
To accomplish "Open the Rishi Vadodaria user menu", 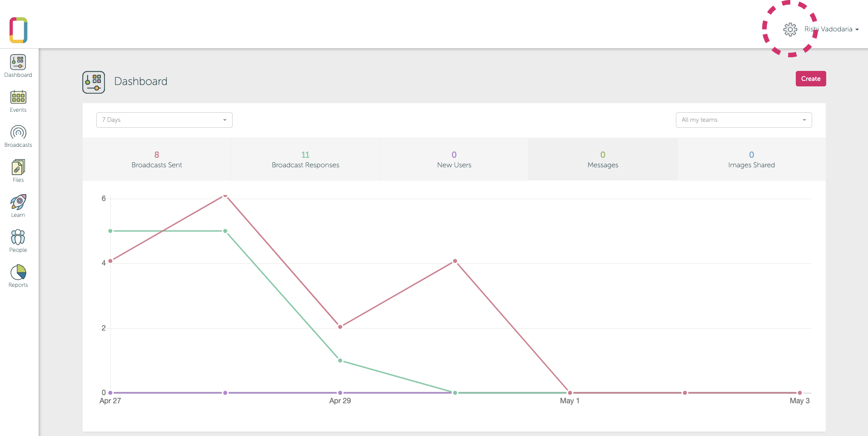I will (x=832, y=29).
